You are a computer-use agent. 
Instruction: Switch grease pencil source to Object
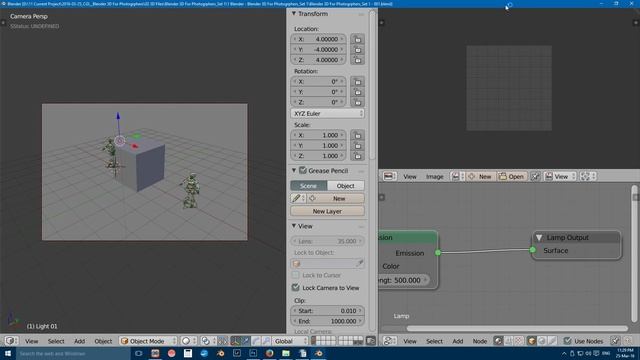(346, 186)
